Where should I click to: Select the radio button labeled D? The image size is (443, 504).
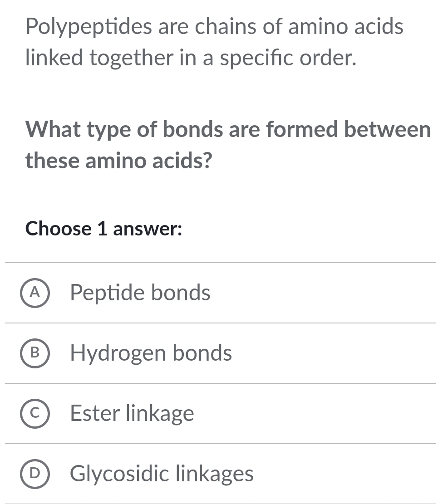coord(34,475)
